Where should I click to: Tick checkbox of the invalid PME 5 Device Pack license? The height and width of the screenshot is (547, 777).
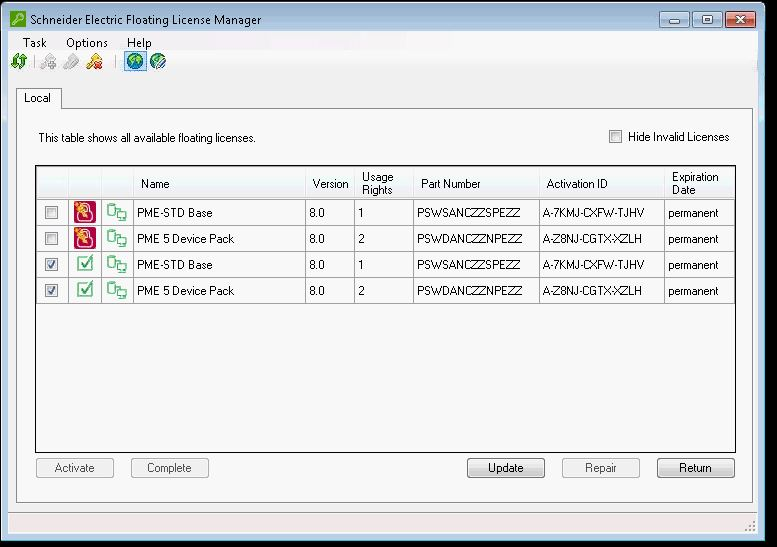tap(52, 238)
